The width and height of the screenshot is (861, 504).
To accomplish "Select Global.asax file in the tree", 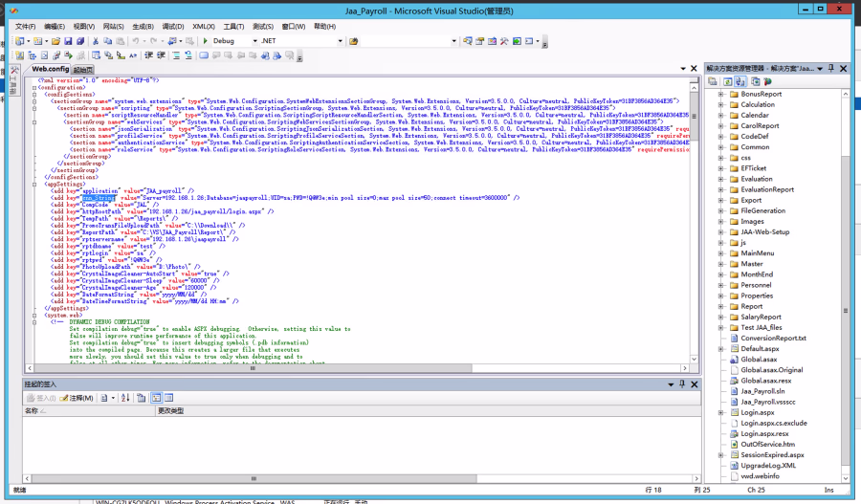I will click(760, 360).
